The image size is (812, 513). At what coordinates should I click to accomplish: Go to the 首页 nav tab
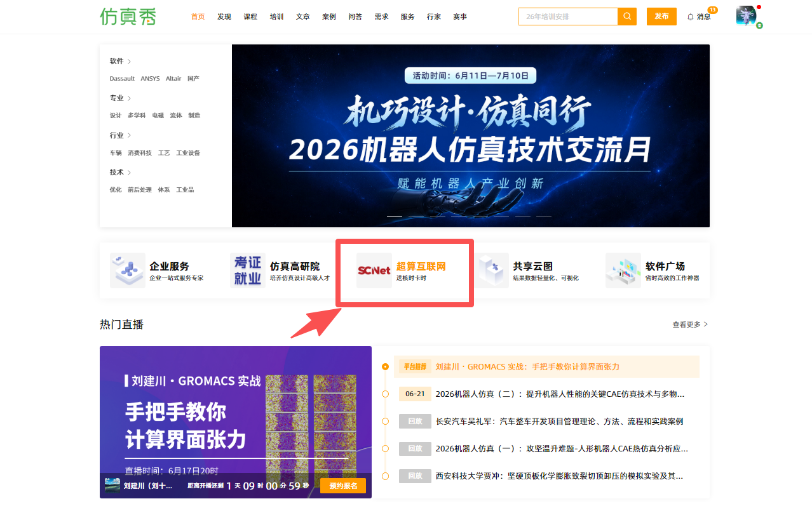[x=198, y=17]
